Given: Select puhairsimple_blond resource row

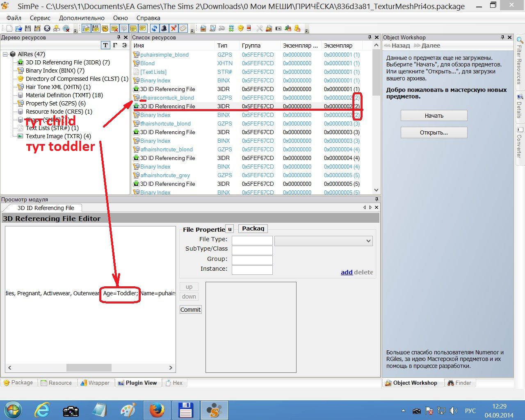Looking at the screenshot, I should point(252,55).
